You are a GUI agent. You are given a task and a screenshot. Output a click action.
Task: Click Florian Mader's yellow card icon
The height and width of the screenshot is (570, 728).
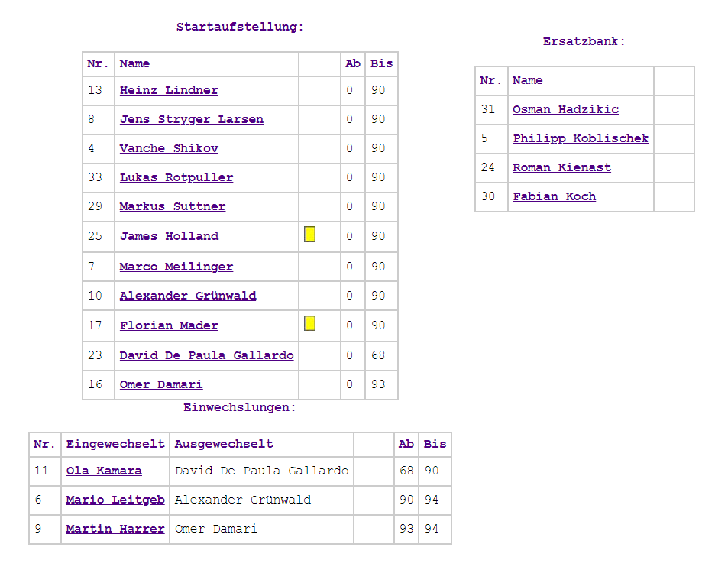coord(309,323)
